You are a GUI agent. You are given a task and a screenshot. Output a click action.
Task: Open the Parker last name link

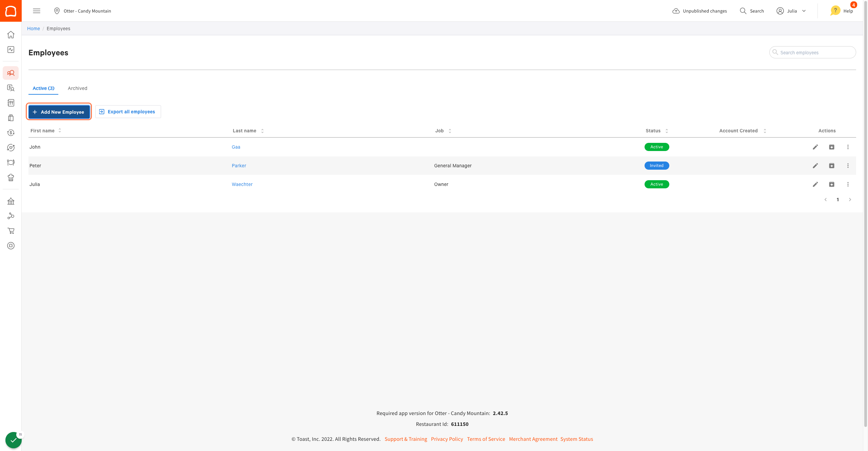point(239,166)
